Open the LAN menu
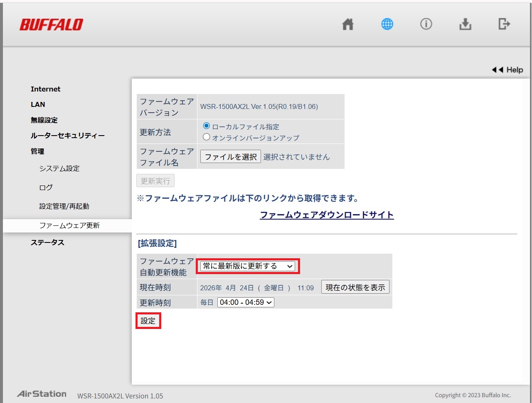The height and width of the screenshot is (403, 532). [x=38, y=104]
